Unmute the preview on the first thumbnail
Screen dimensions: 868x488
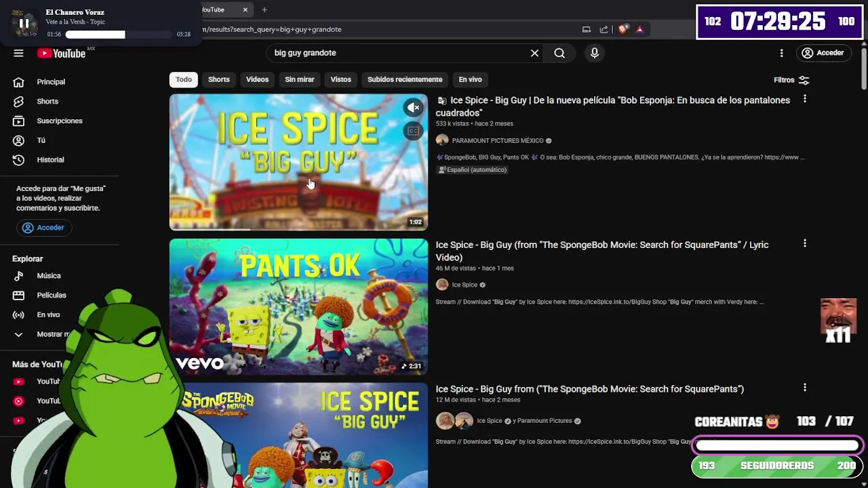tap(413, 108)
